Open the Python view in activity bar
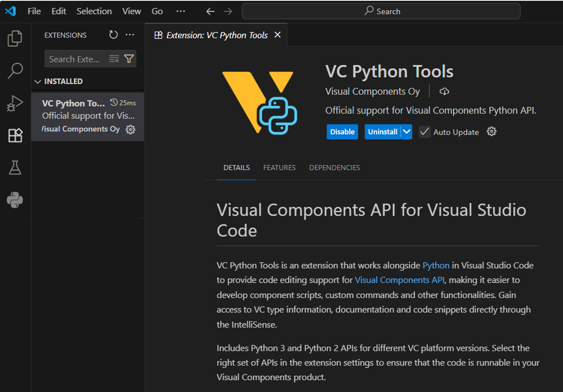563x392 pixels. coord(15,200)
